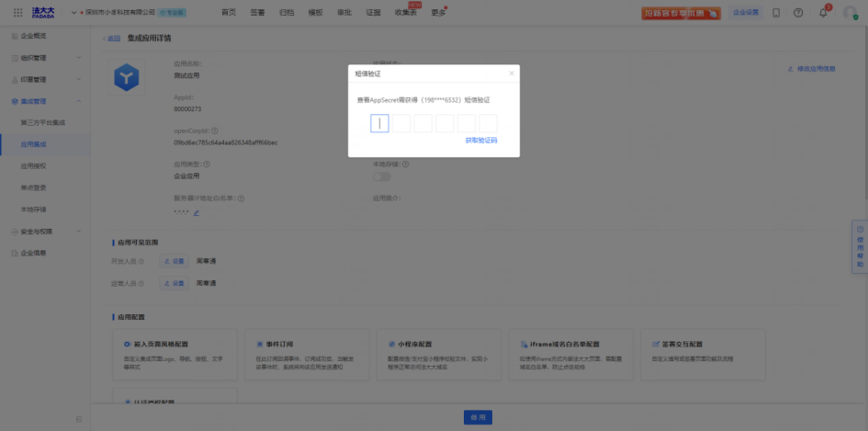The height and width of the screenshot is (431, 868).
Task: Click the blue 停用 button
Action: (478, 418)
